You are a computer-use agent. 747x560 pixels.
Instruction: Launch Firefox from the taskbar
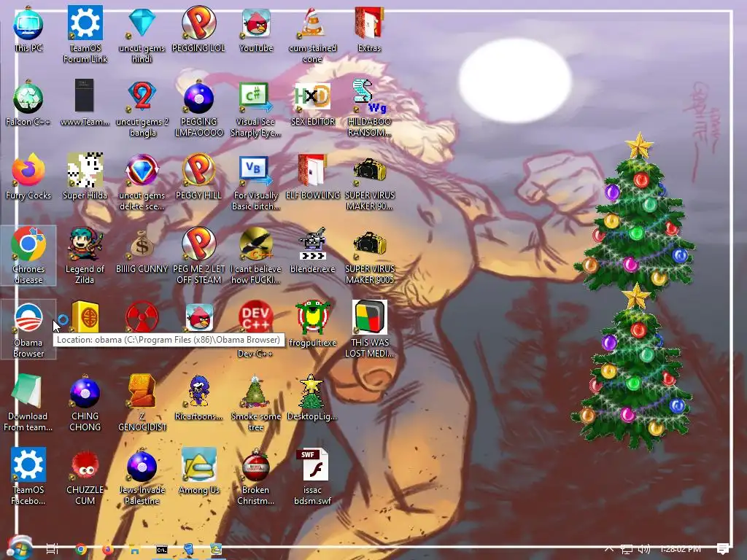point(108,549)
